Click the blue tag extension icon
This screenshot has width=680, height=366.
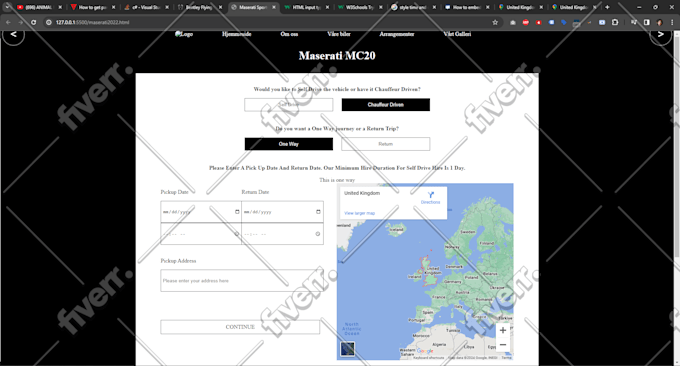(564, 22)
